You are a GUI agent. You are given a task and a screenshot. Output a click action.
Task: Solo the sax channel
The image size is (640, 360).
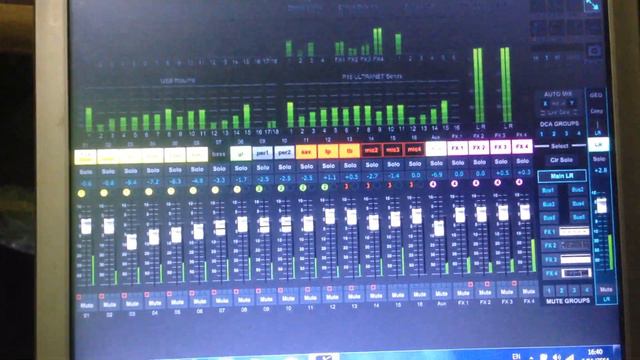[x=307, y=167]
